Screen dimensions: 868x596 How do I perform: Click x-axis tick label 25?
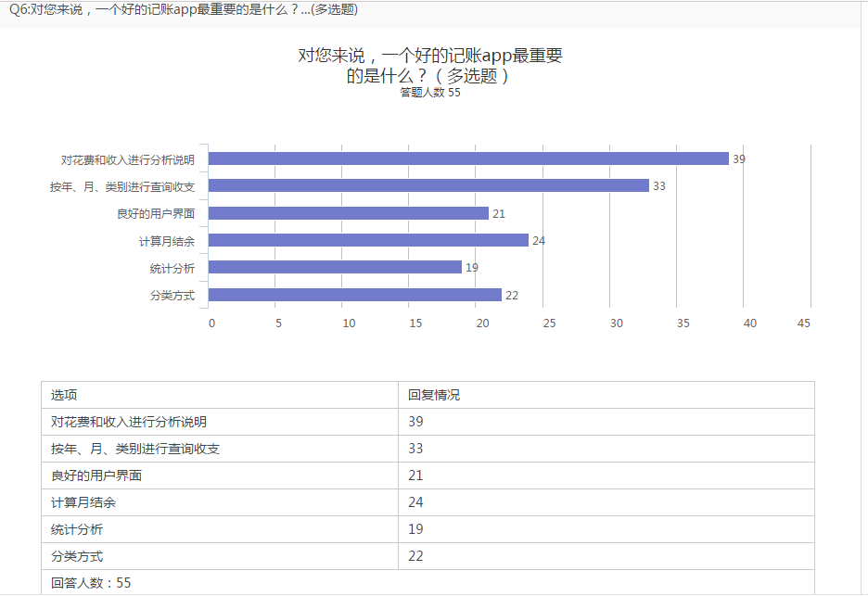(549, 323)
